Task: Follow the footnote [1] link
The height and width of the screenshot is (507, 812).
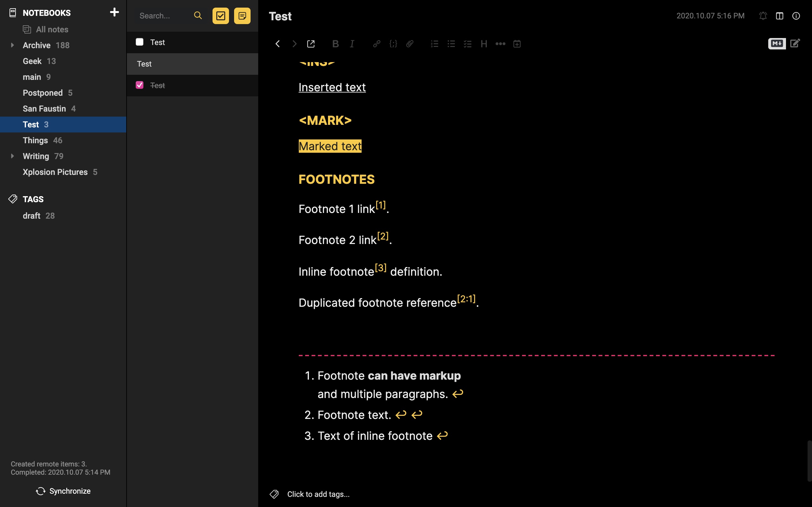Action: tap(381, 205)
